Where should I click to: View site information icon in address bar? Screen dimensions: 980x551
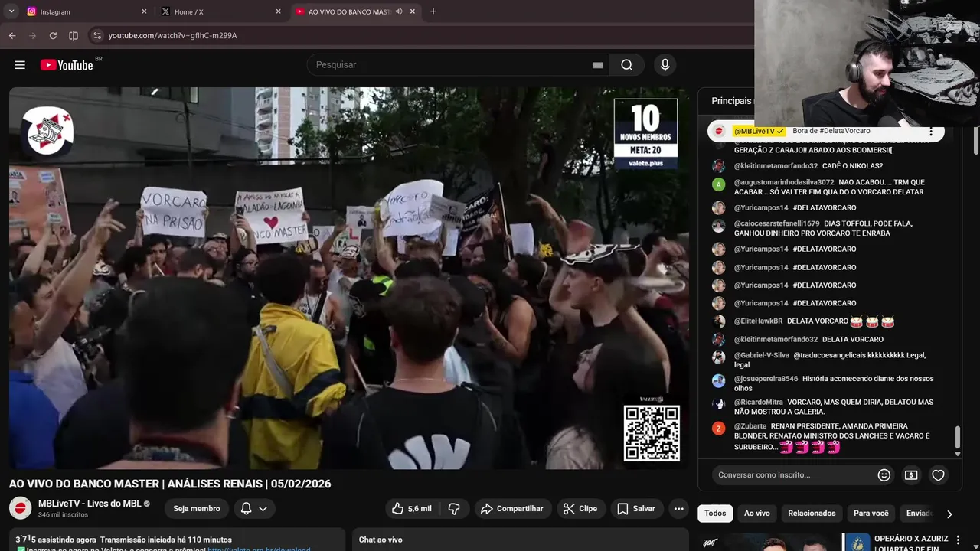pos(96,35)
